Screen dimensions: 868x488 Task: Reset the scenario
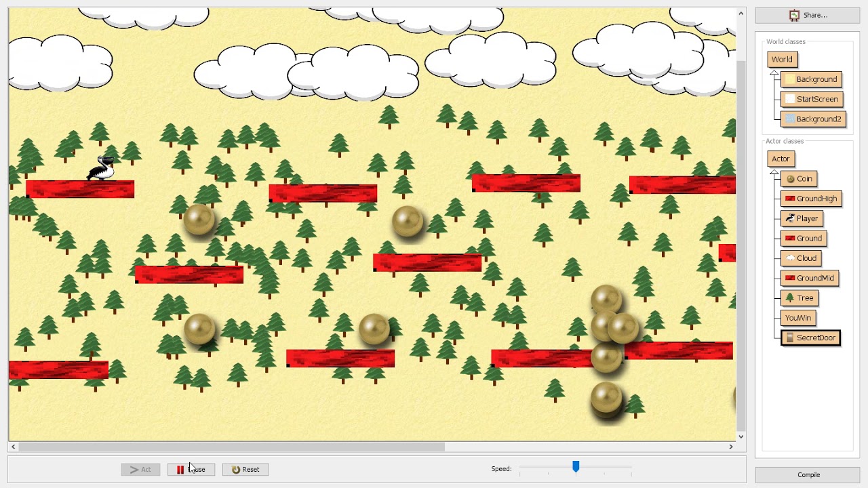pyautogui.click(x=245, y=469)
